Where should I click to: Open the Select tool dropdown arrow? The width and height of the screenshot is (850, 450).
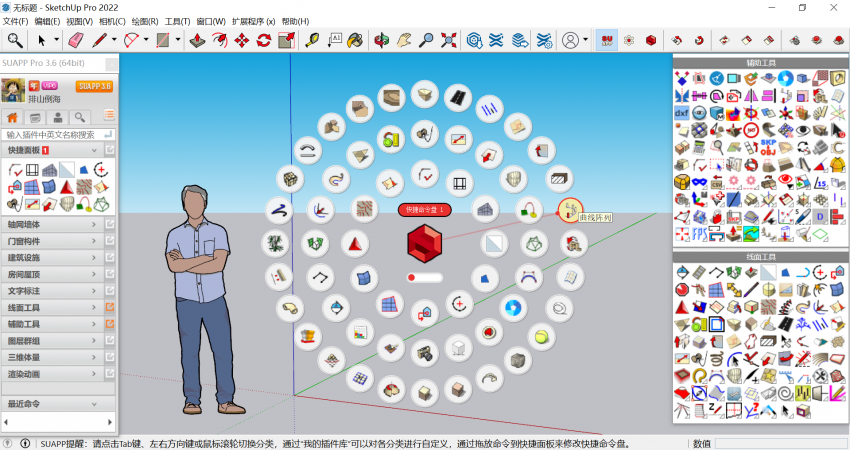[56, 40]
